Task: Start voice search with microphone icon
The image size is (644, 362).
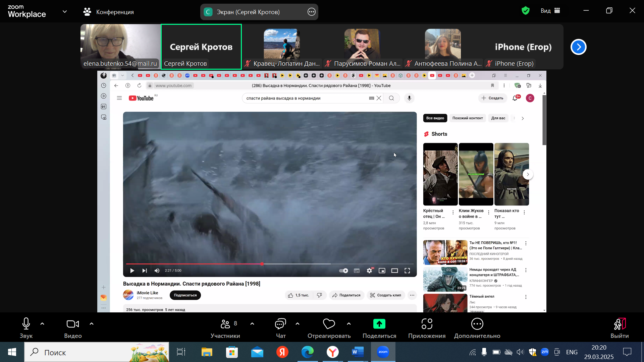Action: click(409, 98)
